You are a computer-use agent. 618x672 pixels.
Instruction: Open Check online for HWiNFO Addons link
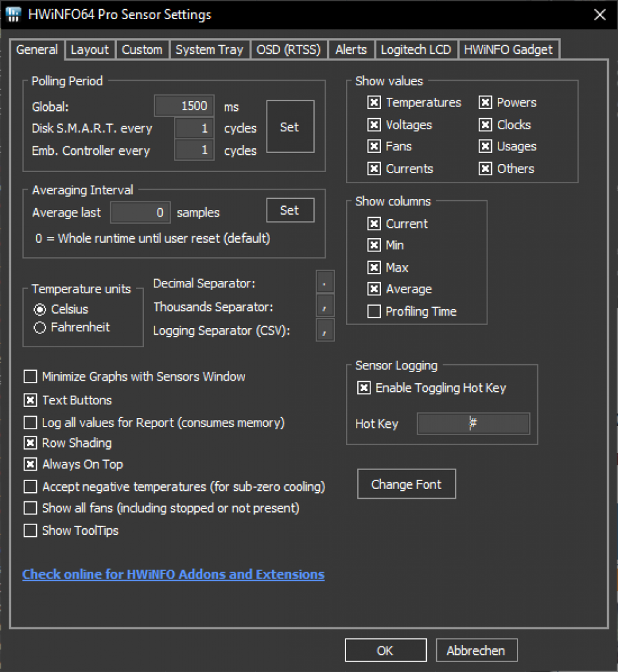coord(173,574)
